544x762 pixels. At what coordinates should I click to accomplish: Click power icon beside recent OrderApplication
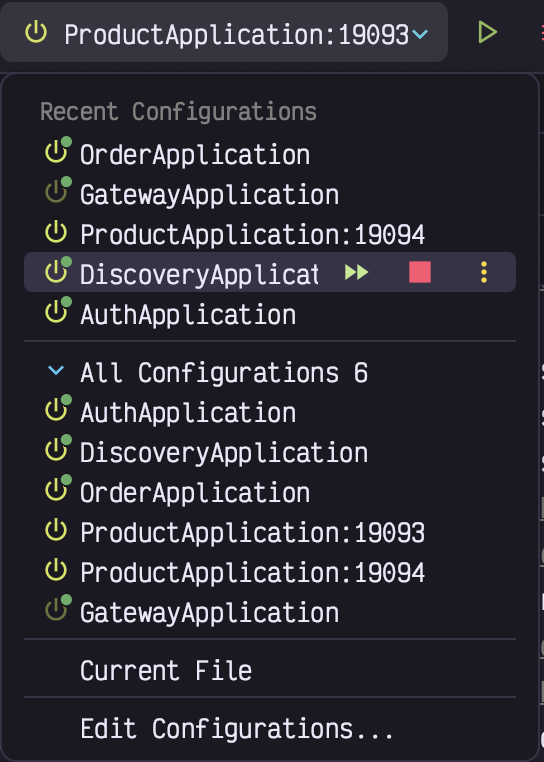[58, 150]
